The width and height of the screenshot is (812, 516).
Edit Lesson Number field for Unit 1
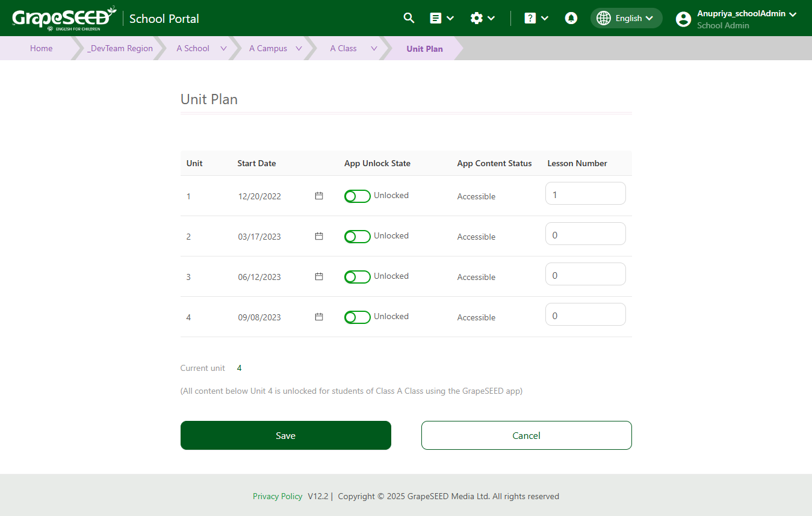(586, 193)
